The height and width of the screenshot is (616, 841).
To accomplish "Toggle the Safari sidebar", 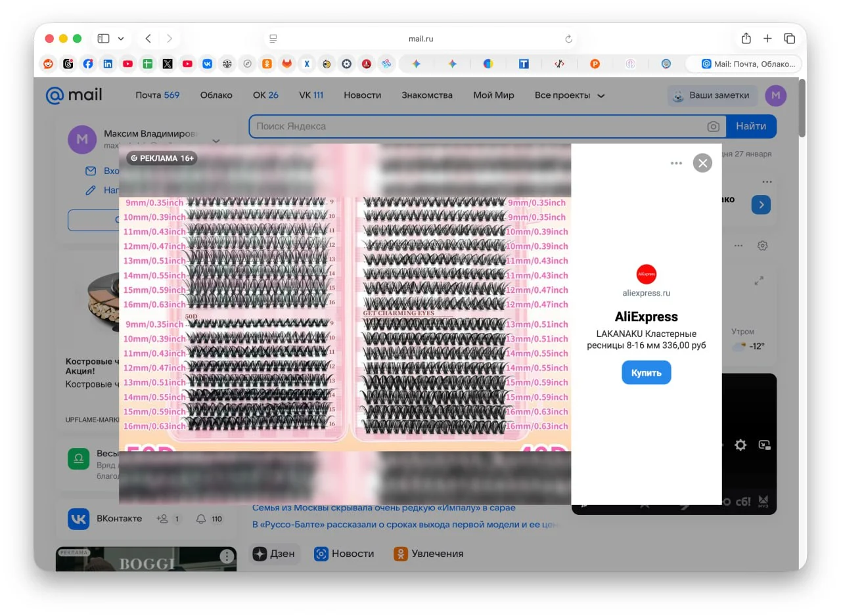I will pos(103,39).
